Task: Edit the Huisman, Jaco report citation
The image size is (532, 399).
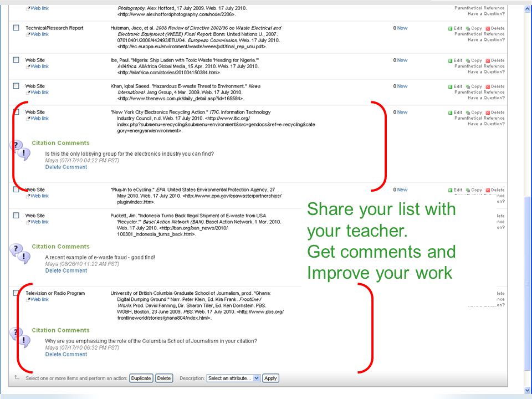Action: [456, 28]
